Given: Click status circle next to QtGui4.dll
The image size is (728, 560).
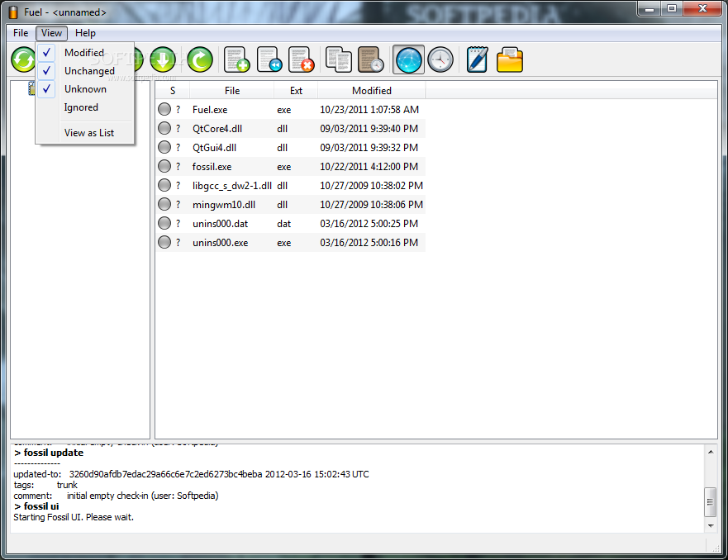Looking at the screenshot, I should pos(164,147).
